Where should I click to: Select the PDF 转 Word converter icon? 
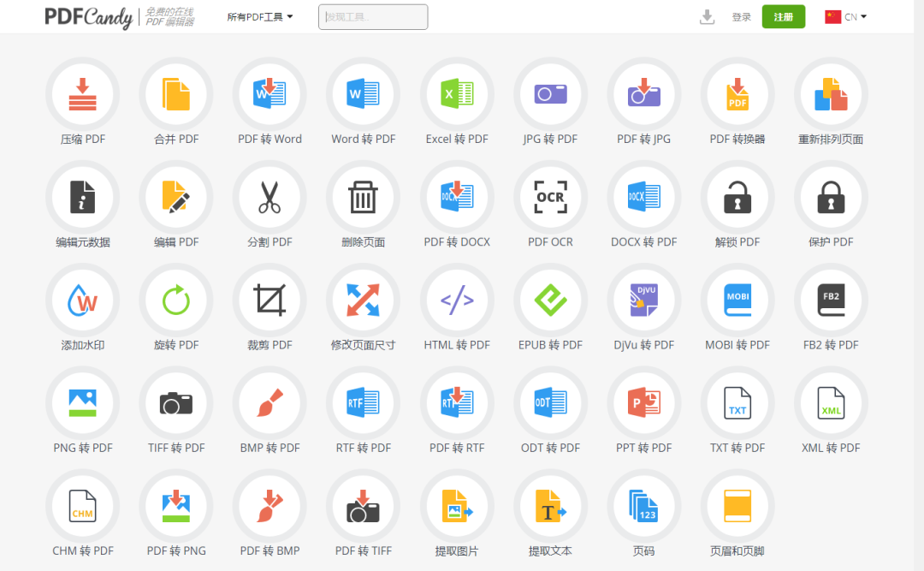pyautogui.click(x=269, y=94)
